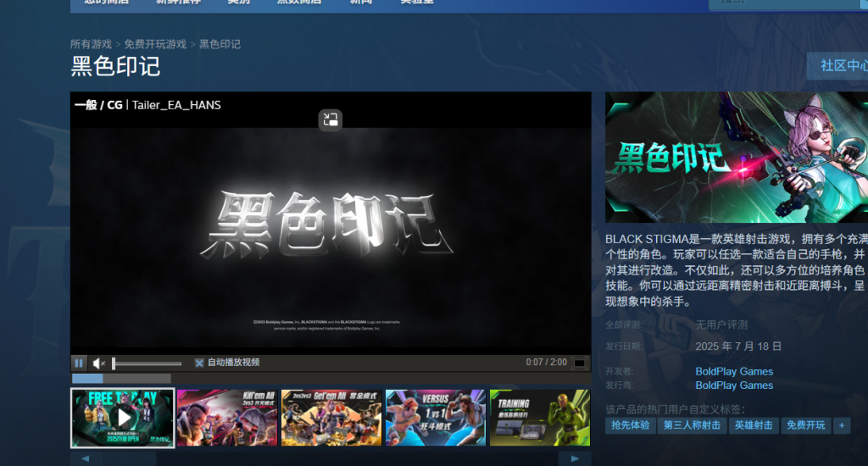Viewport: 868px width, 466px height.
Task: Click the pop-out video icon
Action: tap(331, 119)
